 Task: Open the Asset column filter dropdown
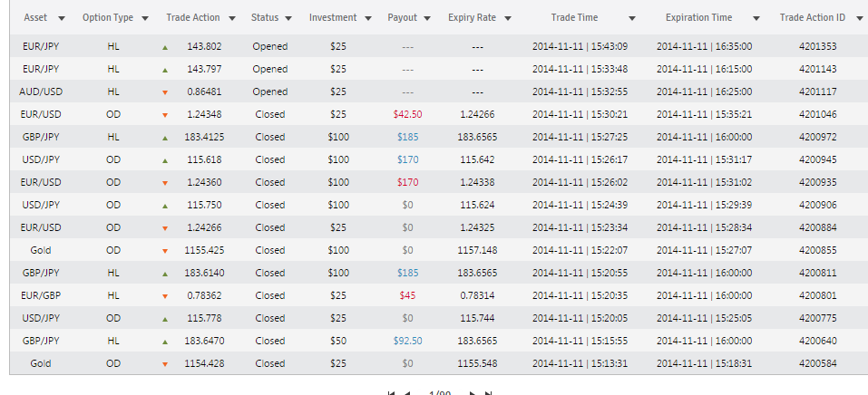(x=61, y=18)
